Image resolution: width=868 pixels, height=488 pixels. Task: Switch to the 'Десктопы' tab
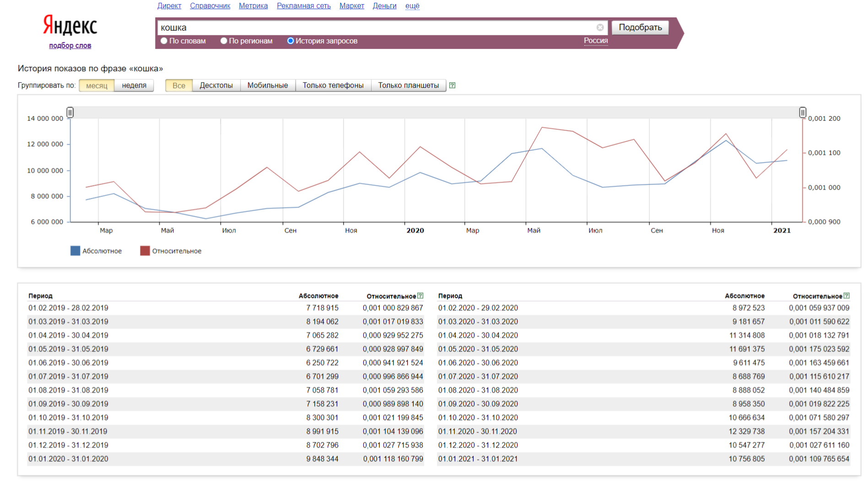pyautogui.click(x=216, y=86)
